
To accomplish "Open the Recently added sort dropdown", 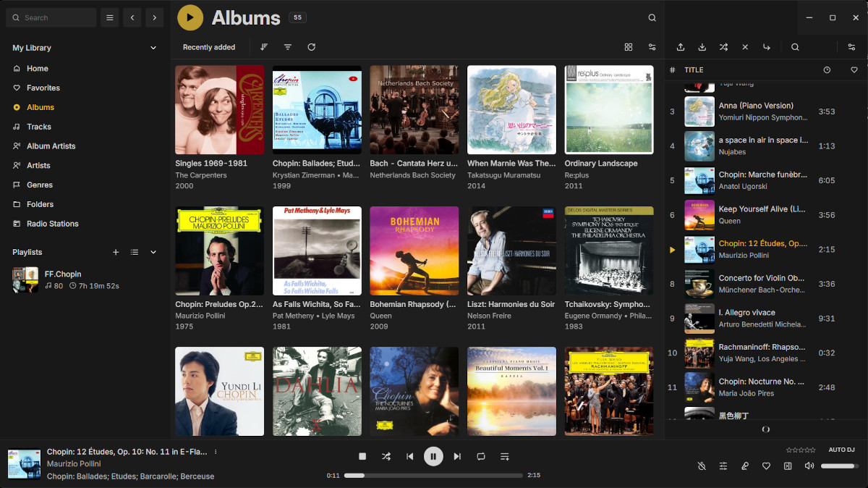I will coord(209,47).
